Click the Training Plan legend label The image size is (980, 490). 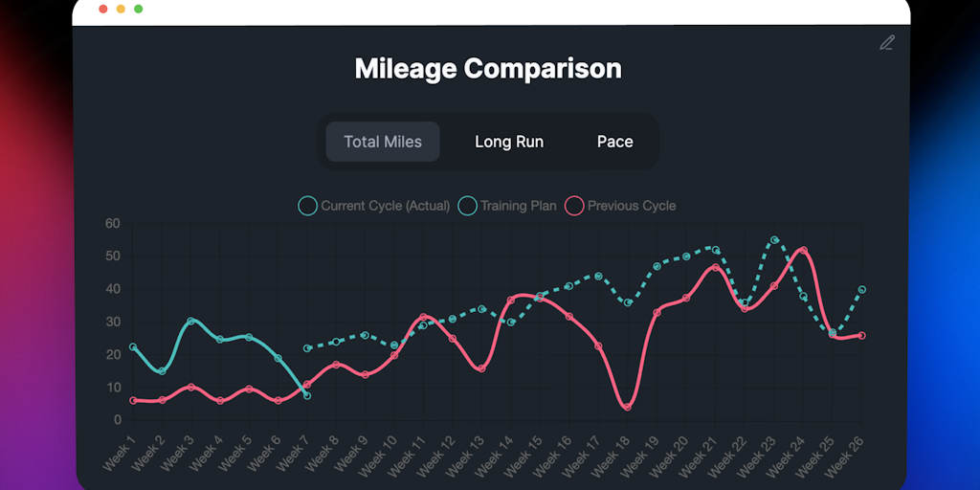pos(518,206)
